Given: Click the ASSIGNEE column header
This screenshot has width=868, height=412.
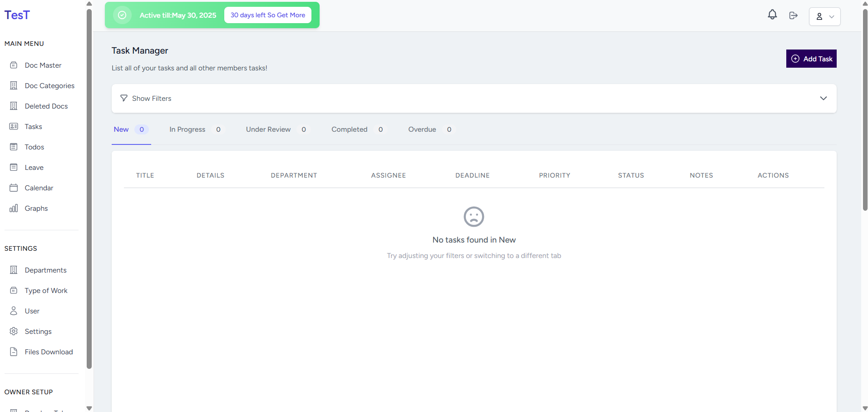Looking at the screenshot, I should pyautogui.click(x=389, y=175).
